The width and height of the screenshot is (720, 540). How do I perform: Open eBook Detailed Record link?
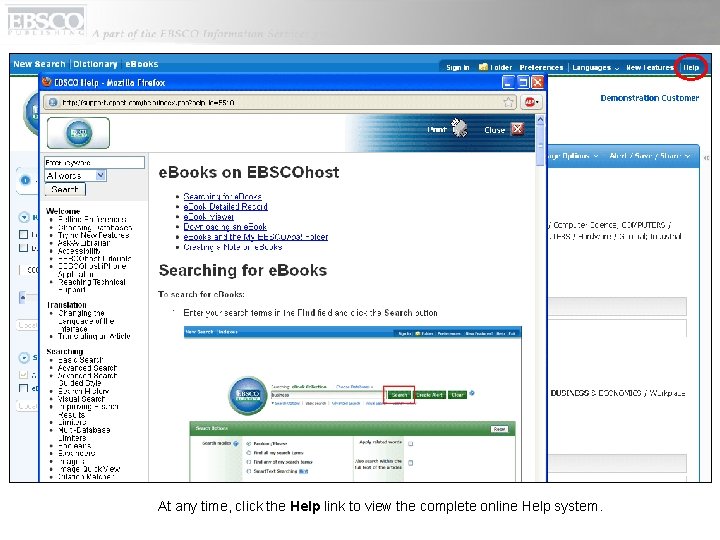click(225, 207)
